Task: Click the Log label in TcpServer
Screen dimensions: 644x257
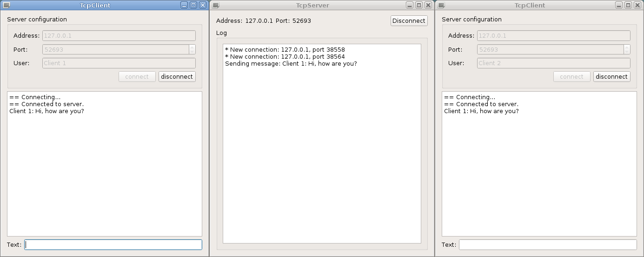Action: [222, 33]
